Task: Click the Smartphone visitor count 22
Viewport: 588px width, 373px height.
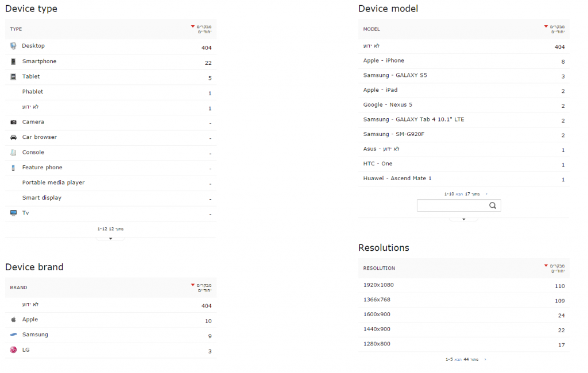Action: coord(208,63)
